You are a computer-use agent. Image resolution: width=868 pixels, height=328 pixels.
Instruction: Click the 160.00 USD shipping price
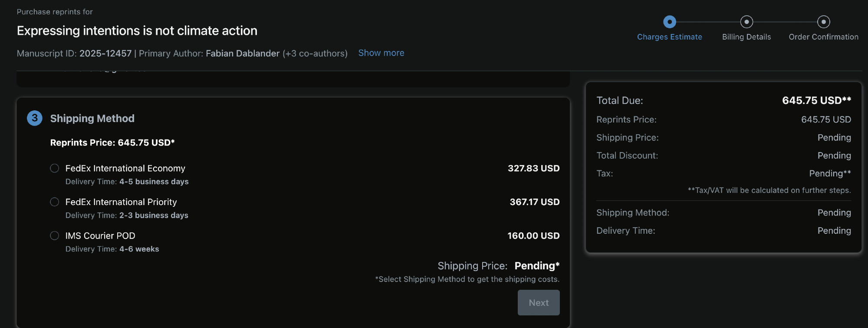[x=533, y=235]
